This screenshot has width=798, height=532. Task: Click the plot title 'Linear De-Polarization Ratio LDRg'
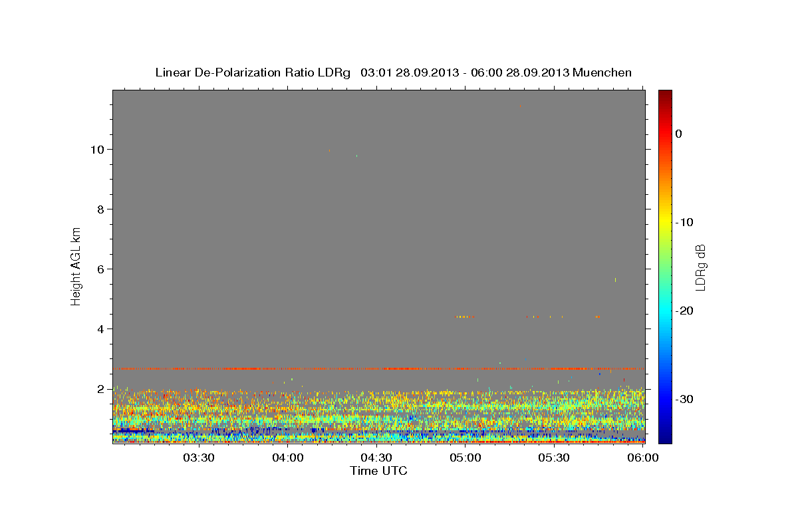point(253,72)
